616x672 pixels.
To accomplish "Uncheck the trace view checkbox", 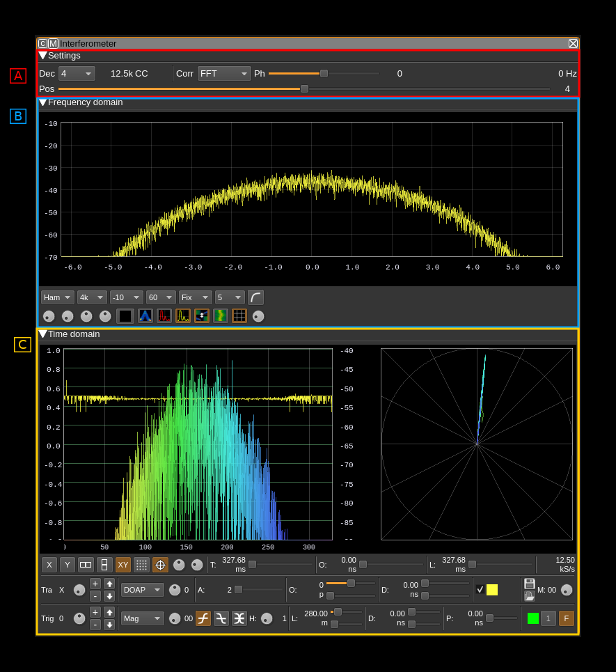I will click(x=480, y=590).
